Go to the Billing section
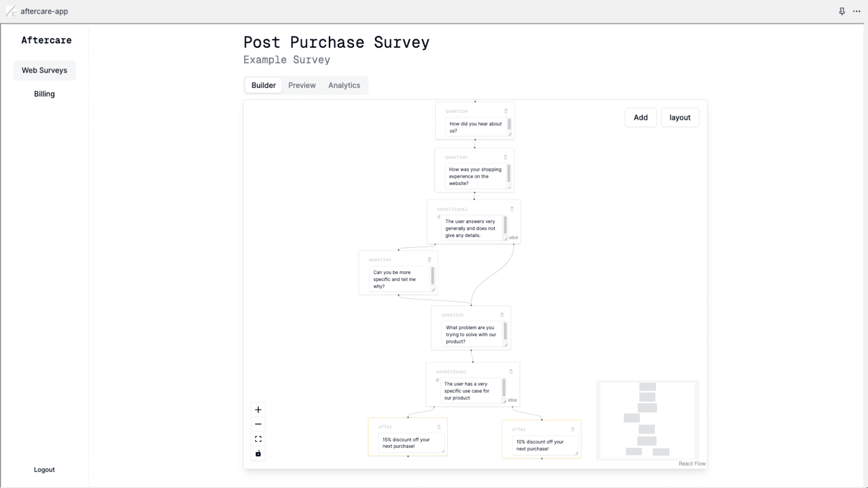This screenshot has width=868, height=488. pyautogui.click(x=44, y=93)
